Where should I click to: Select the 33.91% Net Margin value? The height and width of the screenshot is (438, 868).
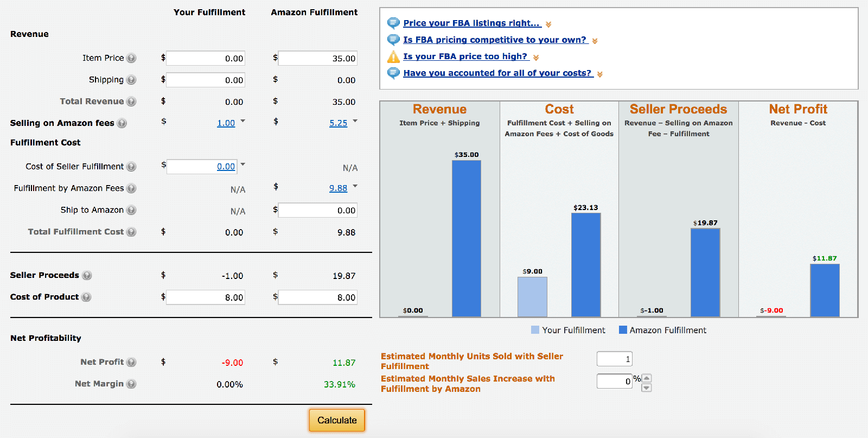point(340,384)
